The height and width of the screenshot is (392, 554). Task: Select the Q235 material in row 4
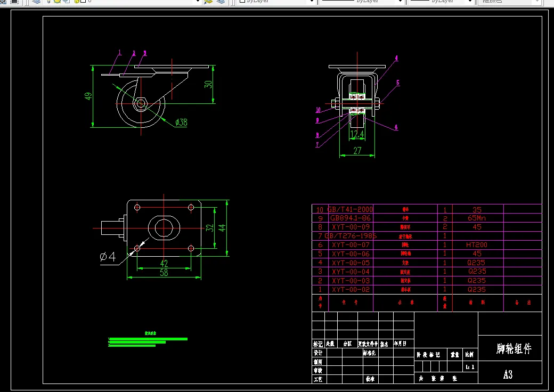tap(476, 263)
